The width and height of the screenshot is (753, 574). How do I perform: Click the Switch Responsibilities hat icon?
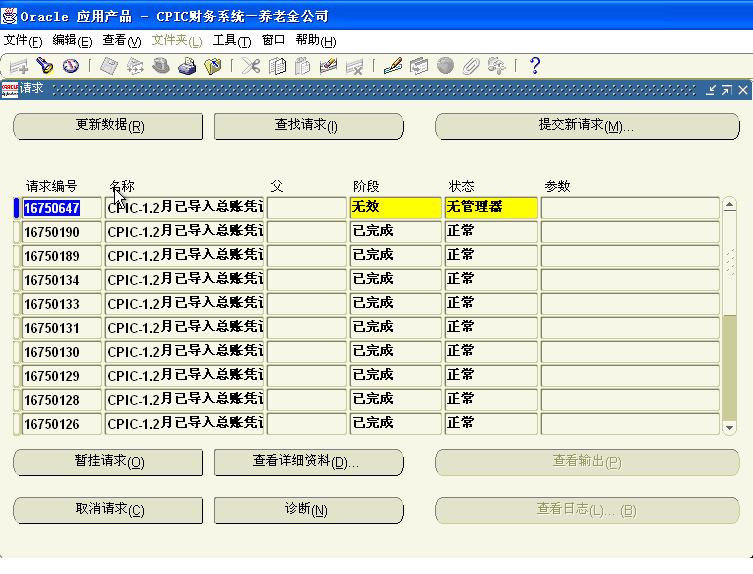(161, 66)
